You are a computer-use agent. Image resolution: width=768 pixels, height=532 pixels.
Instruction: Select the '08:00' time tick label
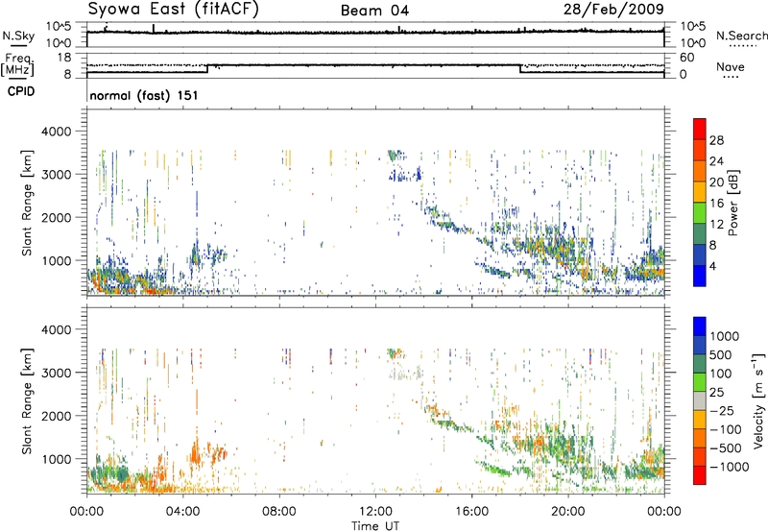point(278,512)
